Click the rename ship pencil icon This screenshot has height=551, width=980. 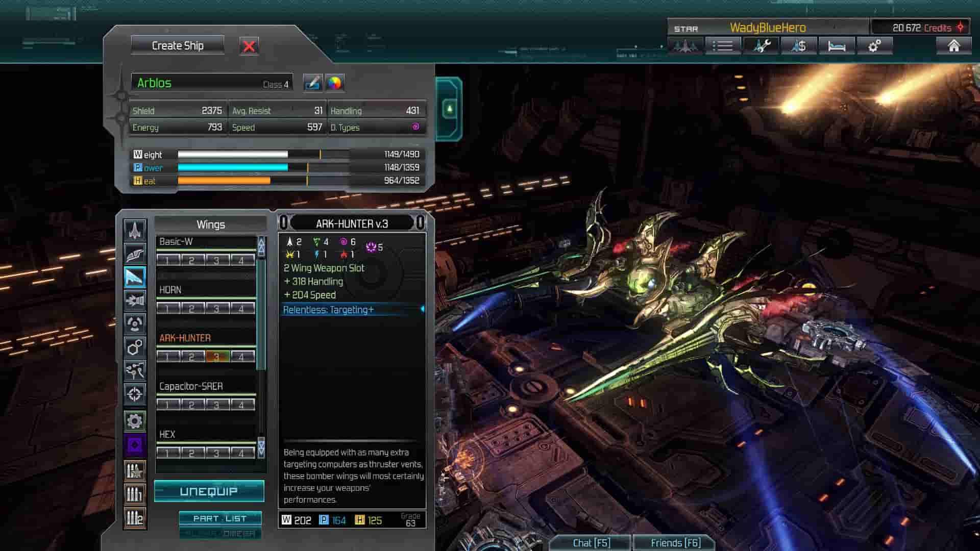pyautogui.click(x=312, y=83)
